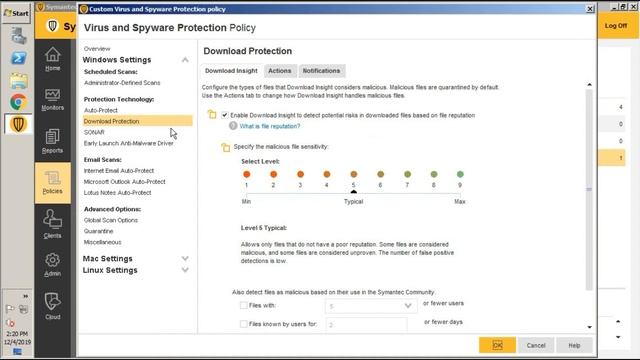Screen dimensions: 640x360
Task: Enable the 'Files with' checkbox
Action: (x=244, y=305)
